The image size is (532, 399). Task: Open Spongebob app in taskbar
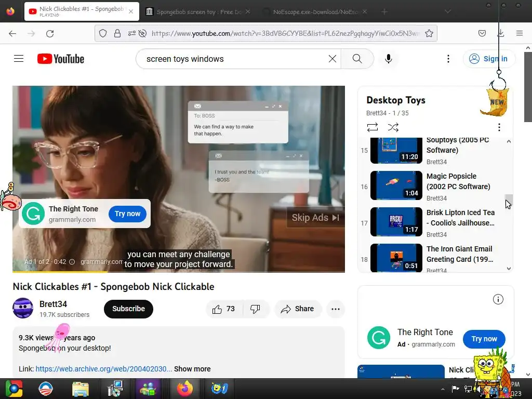coord(219,389)
